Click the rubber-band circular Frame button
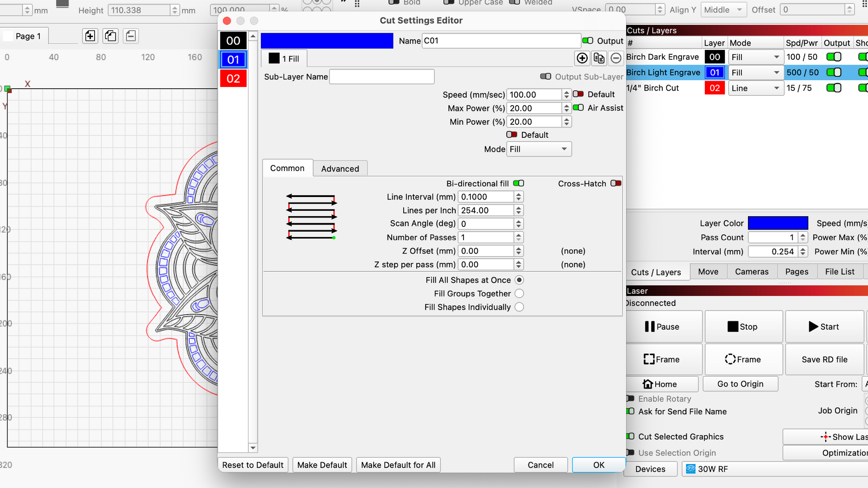This screenshot has width=868, height=488. click(743, 359)
